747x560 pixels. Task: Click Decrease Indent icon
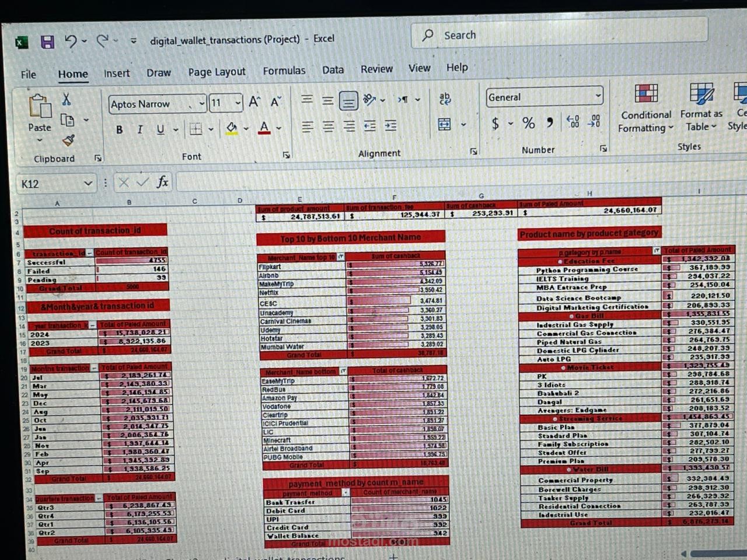click(x=370, y=125)
